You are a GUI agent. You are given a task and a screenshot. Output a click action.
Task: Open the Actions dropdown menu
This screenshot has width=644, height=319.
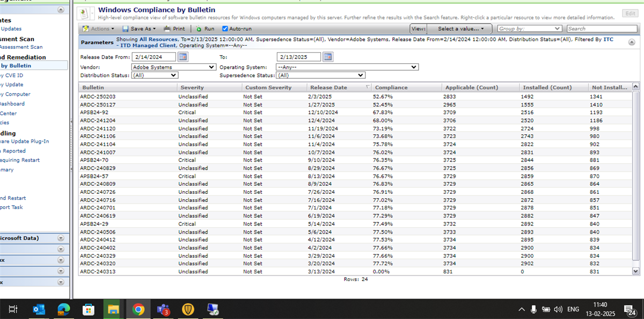tap(98, 28)
